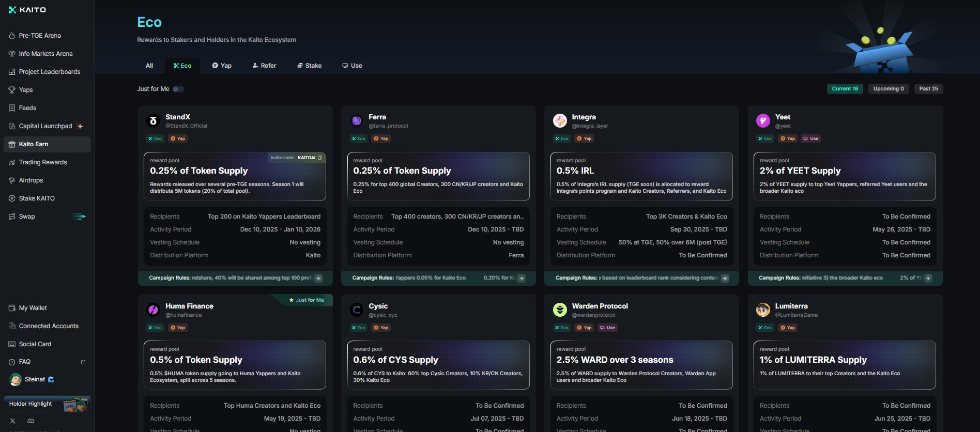Click the Project Leaderboards sidebar icon
Image resolution: width=980 pixels, height=432 pixels.
pyautogui.click(x=12, y=72)
